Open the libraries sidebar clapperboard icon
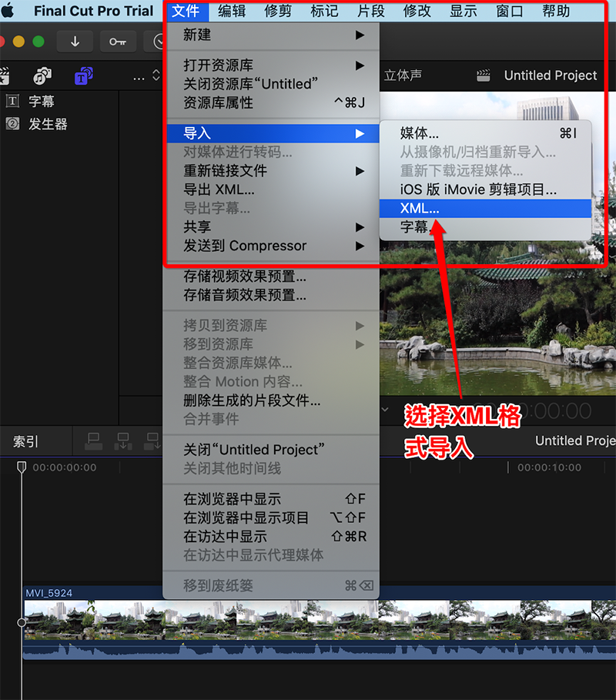The image size is (616, 700). (5, 75)
